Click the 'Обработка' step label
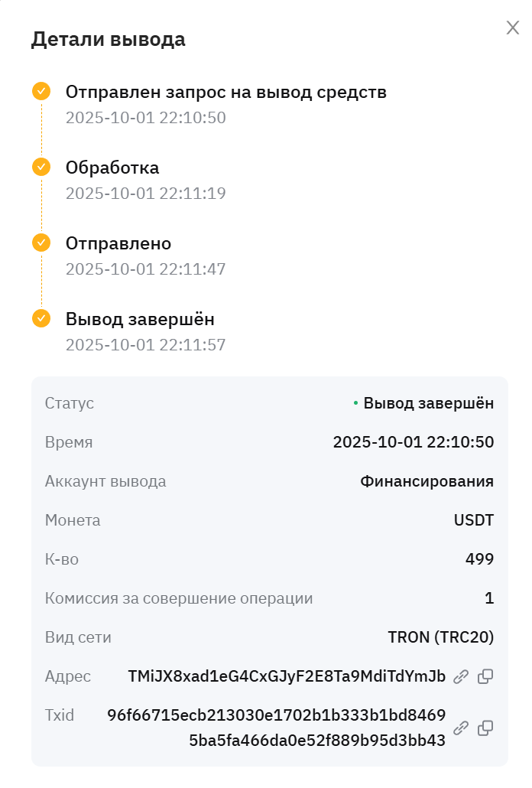Screen dimensions: 532x788 pos(112,168)
